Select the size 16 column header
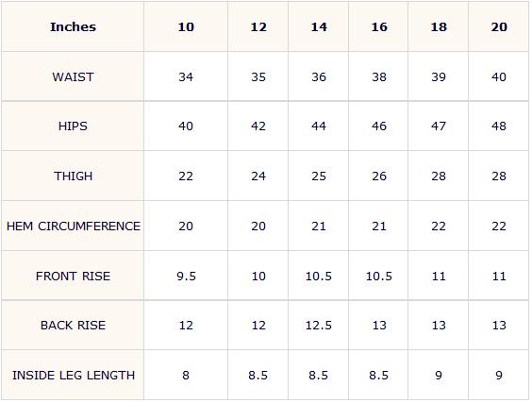 (379, 26)
